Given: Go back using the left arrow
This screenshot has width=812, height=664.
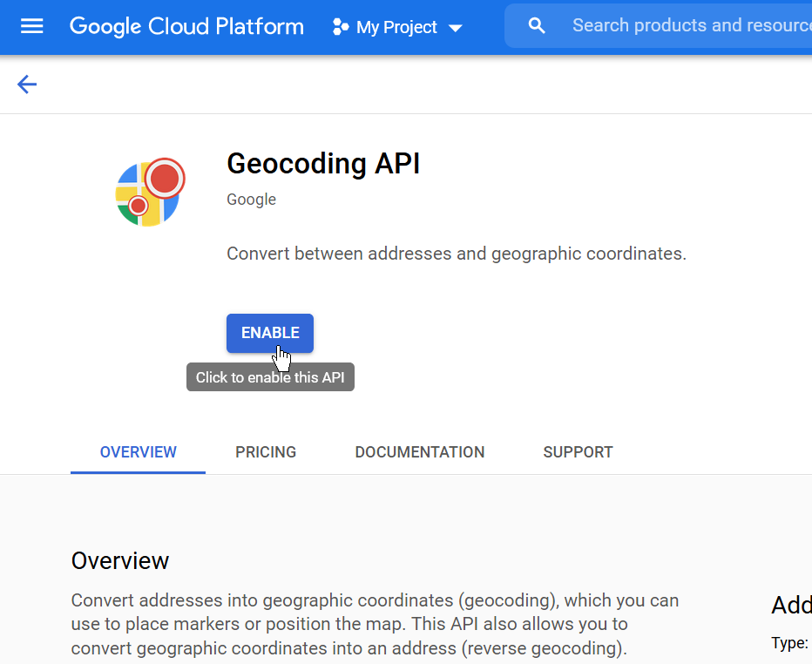Looking at the screenshot, I should tap(27, 85).
